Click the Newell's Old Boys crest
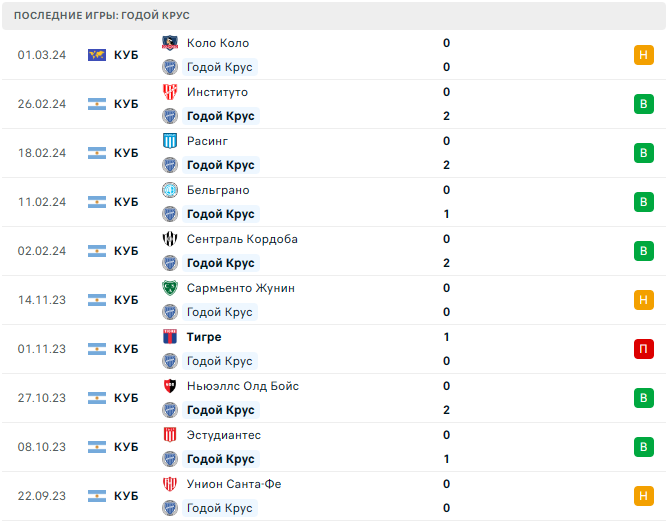 [169, 386]
